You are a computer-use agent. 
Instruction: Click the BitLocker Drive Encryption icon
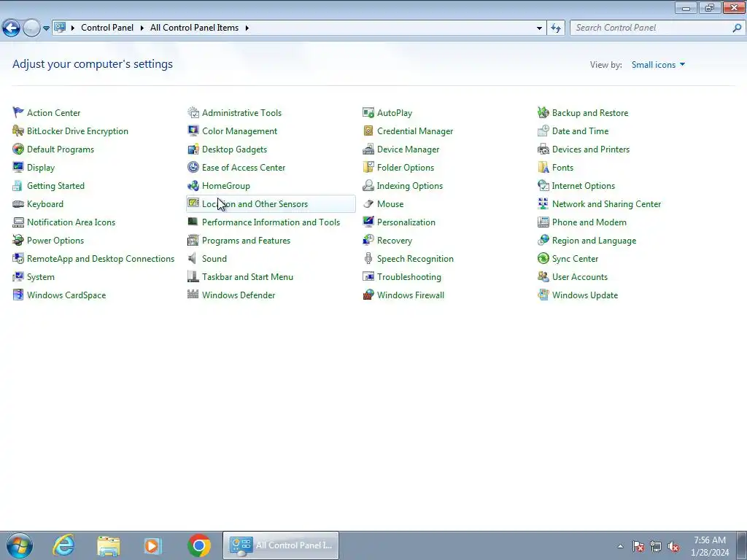tap(18, 131)
